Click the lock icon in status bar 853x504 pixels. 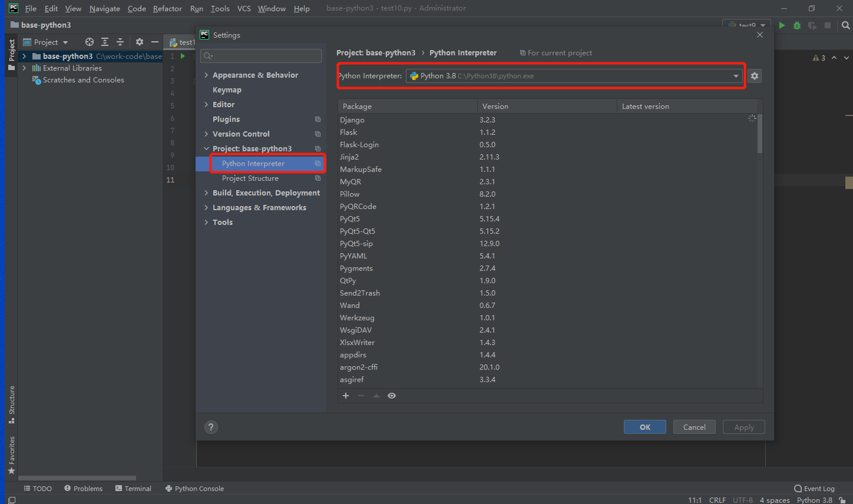(x=842, y=500)
